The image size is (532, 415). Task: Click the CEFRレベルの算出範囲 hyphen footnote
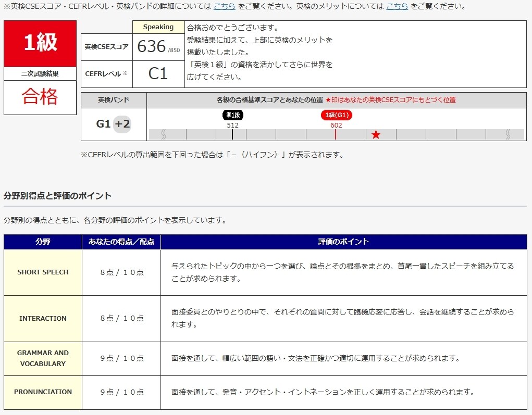tap(213, 155)
